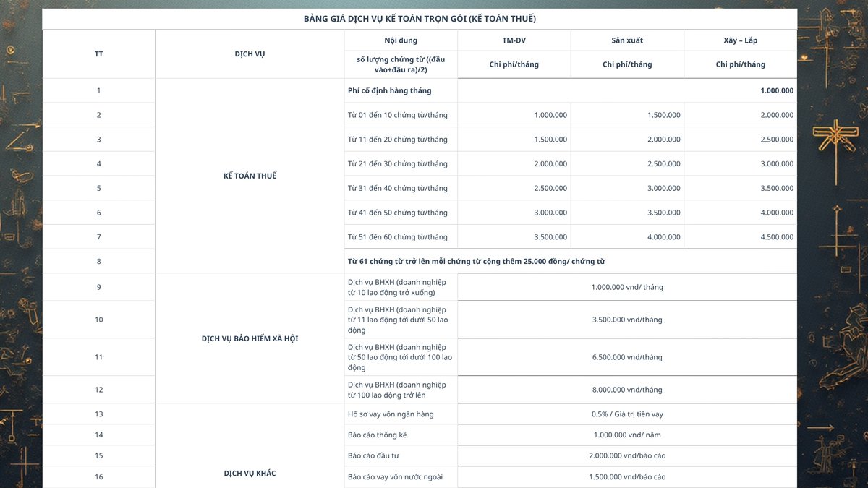
Task: Click the "6.500.000 vnd/tháng" price cell
Action: (626, 357)
